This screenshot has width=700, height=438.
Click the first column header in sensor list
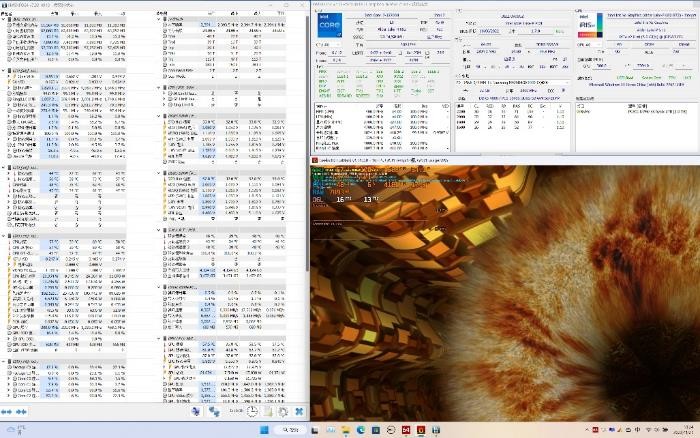(x=20, y=10)
